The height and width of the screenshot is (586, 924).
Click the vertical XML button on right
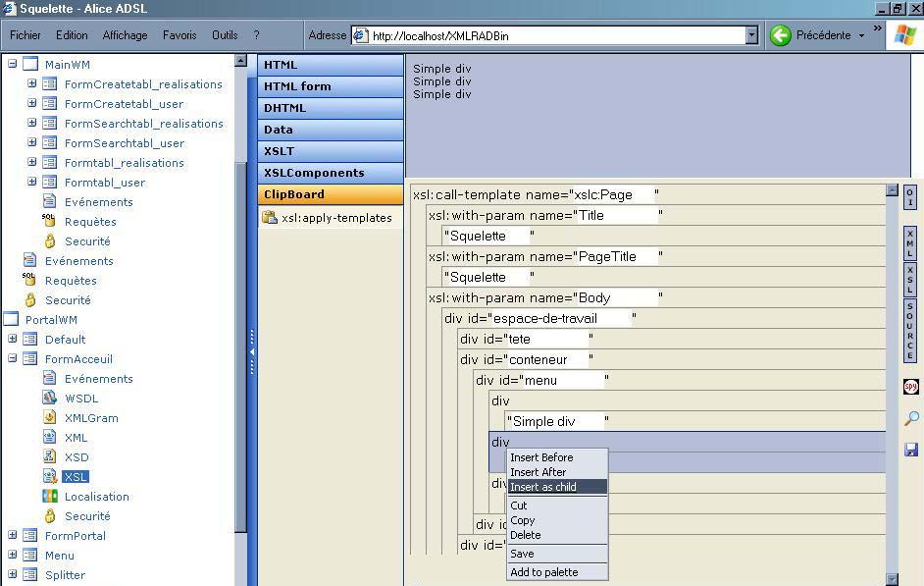coord(910,244)
